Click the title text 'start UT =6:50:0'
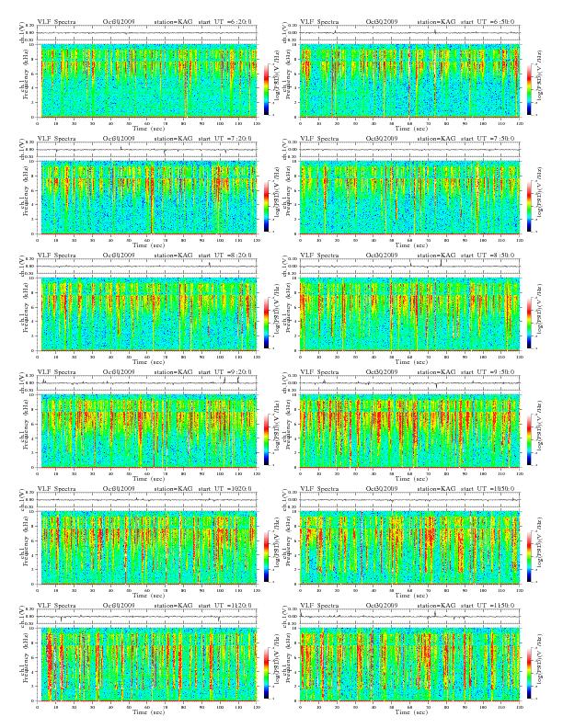Viewport: 563px width, 728px height. tap(488, 22)
